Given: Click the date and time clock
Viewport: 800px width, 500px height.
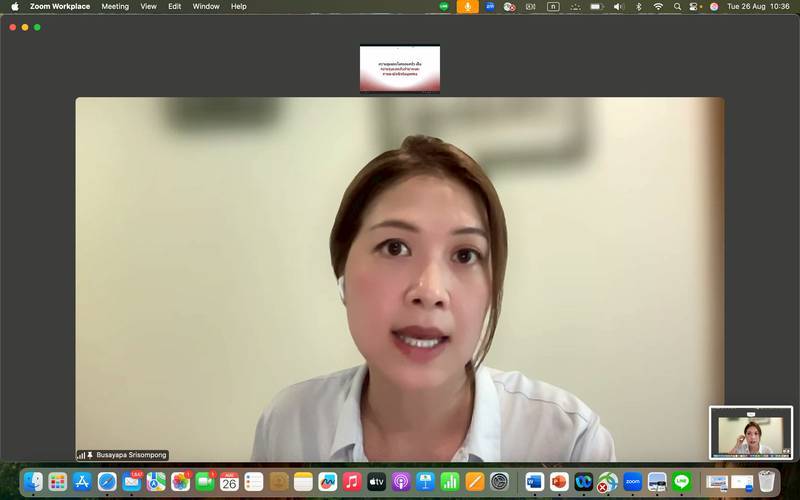Looking at the screenshot, I should (757, 6).
